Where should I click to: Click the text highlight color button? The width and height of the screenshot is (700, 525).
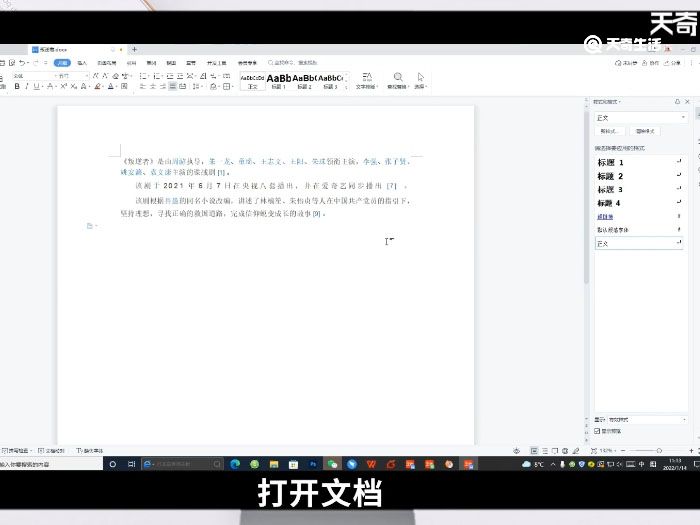(98, 86)
